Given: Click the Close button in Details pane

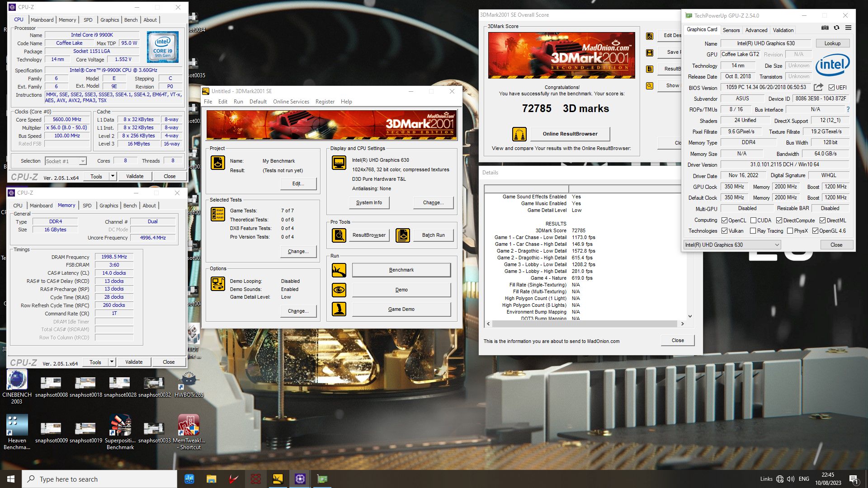Looking at the screenshot, I should click(677, 340).
